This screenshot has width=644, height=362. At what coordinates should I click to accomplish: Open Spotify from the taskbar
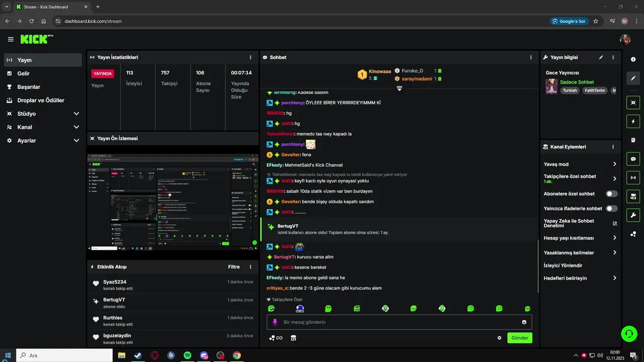[x=187, y=355]
